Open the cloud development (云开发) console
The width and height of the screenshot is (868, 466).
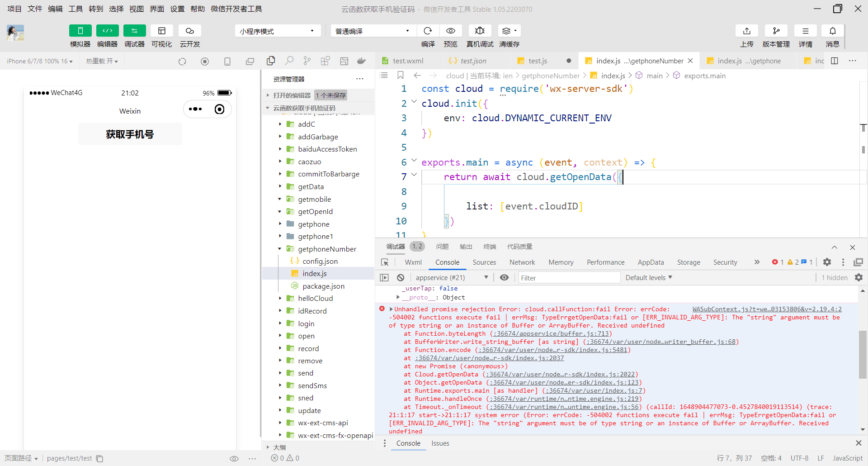190,31
